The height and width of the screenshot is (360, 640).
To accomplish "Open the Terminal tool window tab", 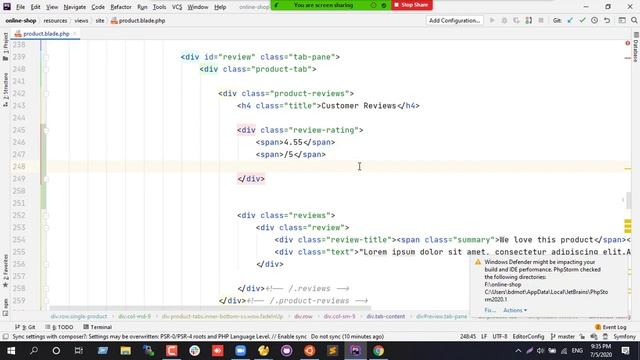I will click(98, 327).
